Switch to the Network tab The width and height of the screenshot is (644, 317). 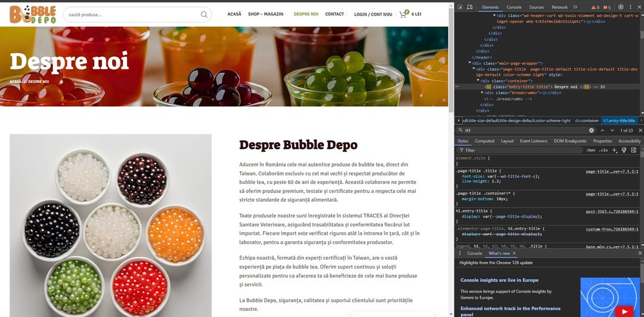pyautogui.click(x=559, y=7)
